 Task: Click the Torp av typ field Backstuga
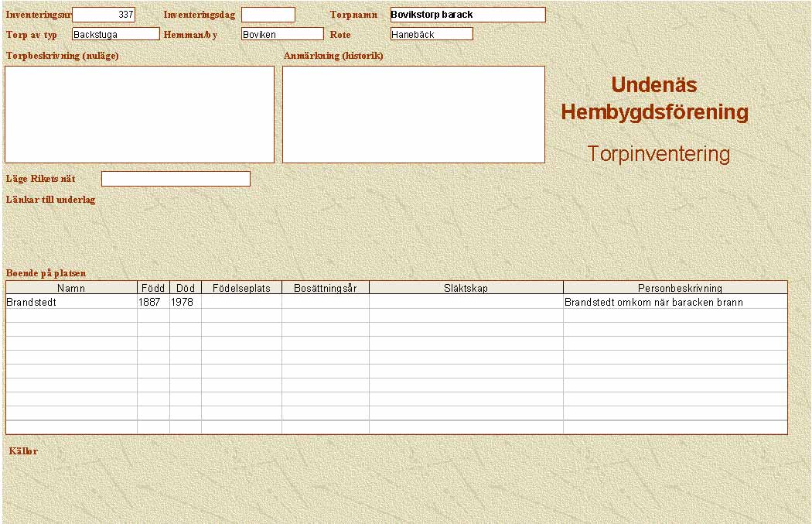pyautogui.click(x=115, y=34)
